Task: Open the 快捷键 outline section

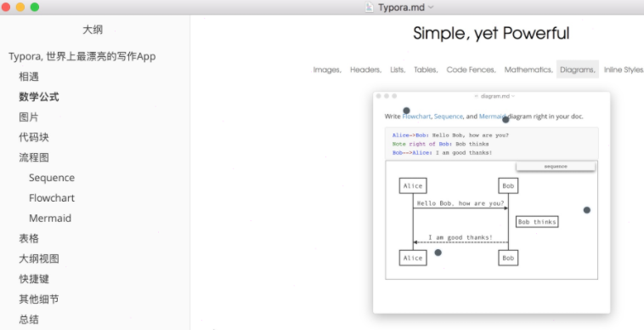Action: tap(34, 279)
